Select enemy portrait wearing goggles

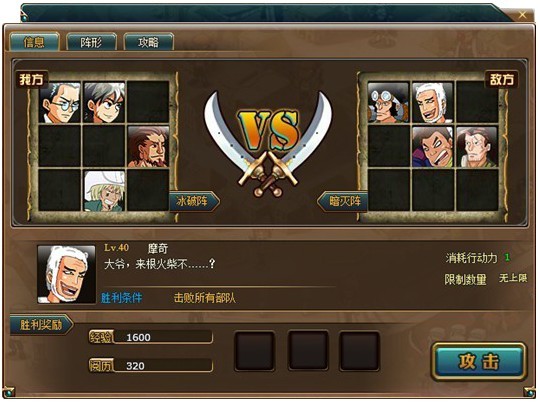point(388,103)
